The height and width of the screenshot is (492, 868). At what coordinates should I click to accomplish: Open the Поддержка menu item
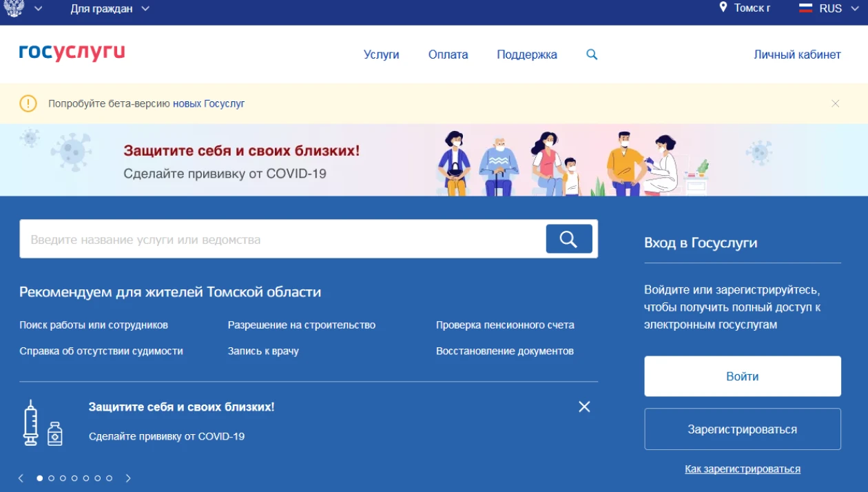526,54
